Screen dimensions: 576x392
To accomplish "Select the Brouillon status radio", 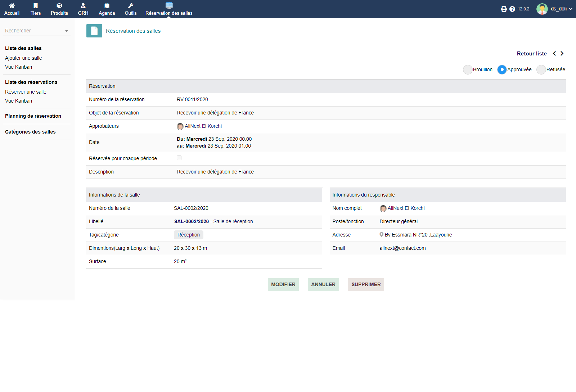I will click(468, 69).
